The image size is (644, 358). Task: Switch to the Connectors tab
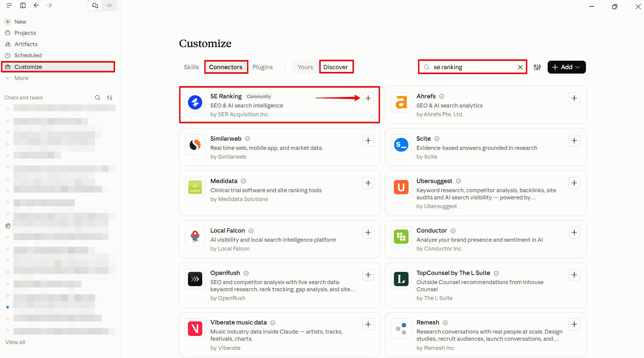(226, 67)
